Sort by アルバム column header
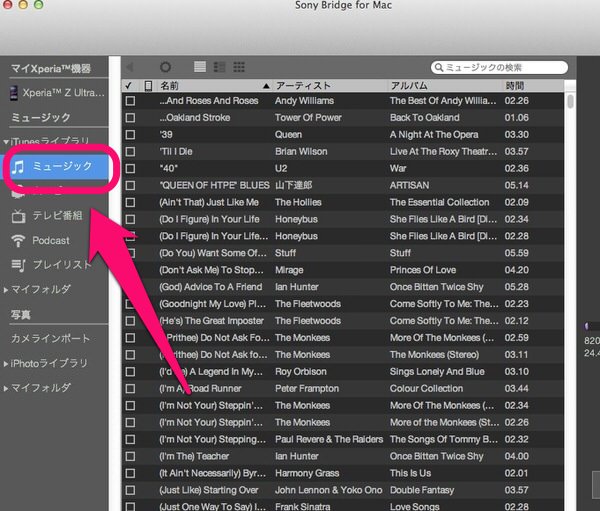The height and width of the screenshot is (511, 600). click(409, 86)
